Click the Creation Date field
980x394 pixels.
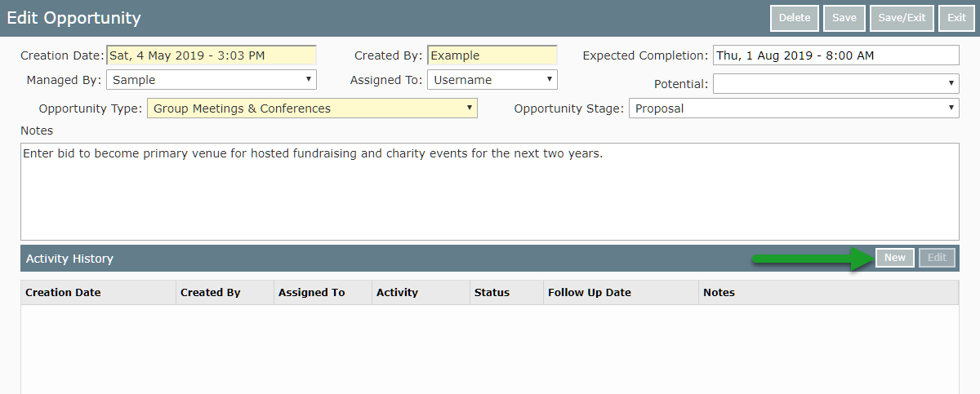[211, 55]
